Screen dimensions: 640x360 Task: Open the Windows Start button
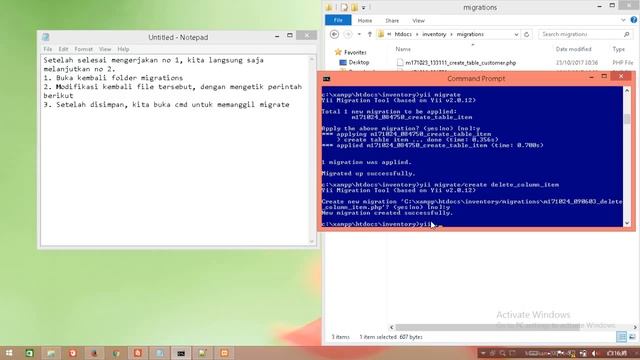(8, 353)
